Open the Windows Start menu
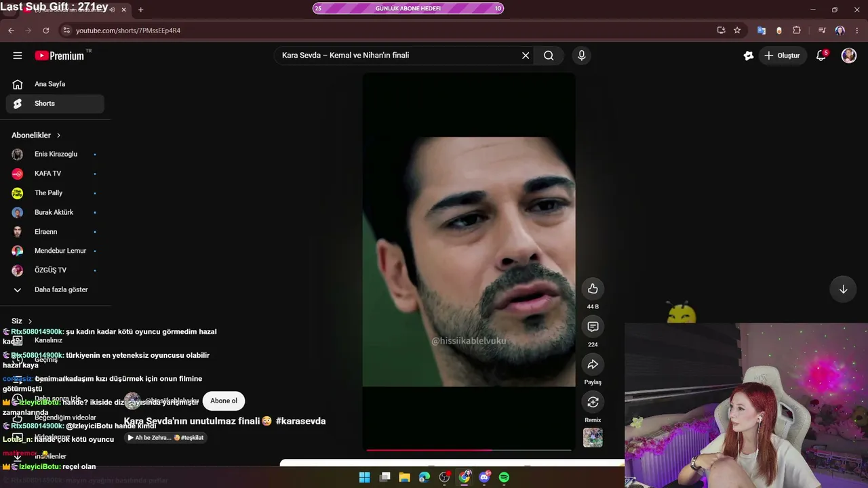Screen dimensions: 868x488 (365, 477)
